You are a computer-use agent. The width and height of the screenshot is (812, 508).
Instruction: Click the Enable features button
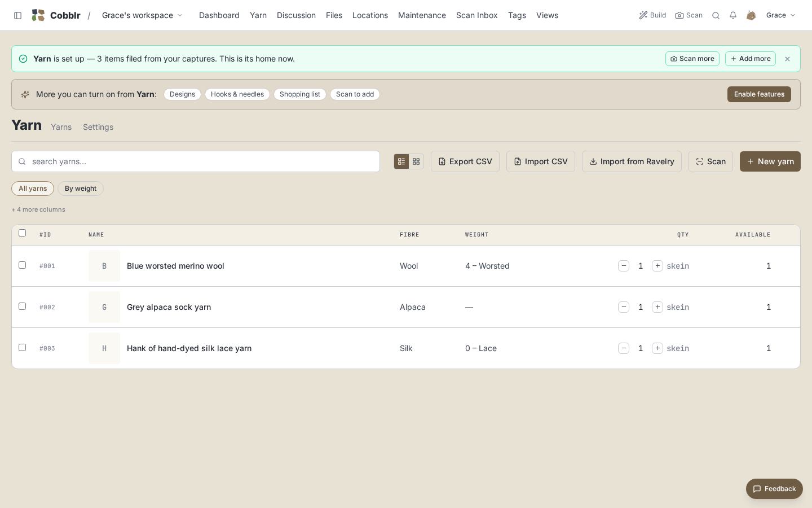point(759,94)
